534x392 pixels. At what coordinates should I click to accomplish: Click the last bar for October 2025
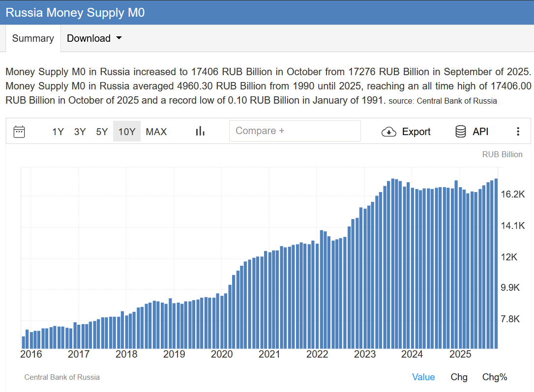[496, 265]
